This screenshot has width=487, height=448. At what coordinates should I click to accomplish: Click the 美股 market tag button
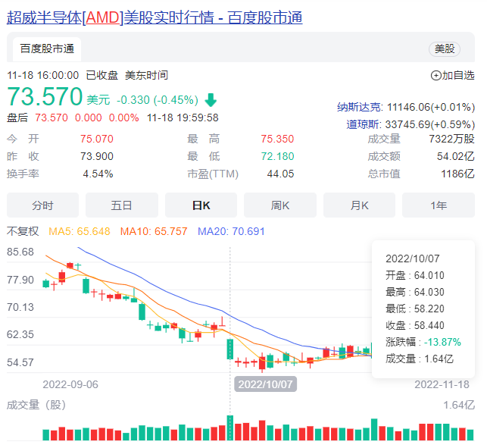click(445, 49)
